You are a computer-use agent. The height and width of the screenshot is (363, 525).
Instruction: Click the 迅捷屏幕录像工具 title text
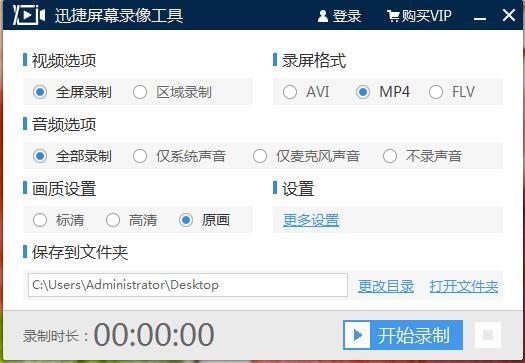pos(119,16)
